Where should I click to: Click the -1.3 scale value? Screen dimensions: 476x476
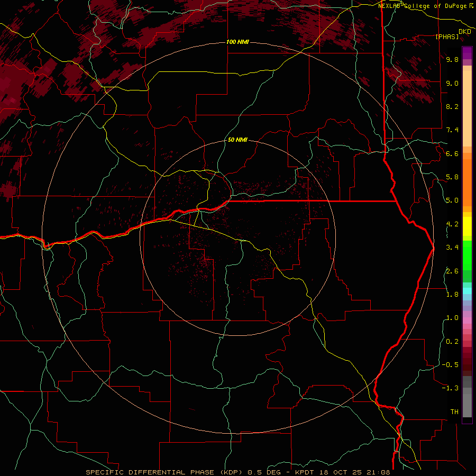(450, 388)
